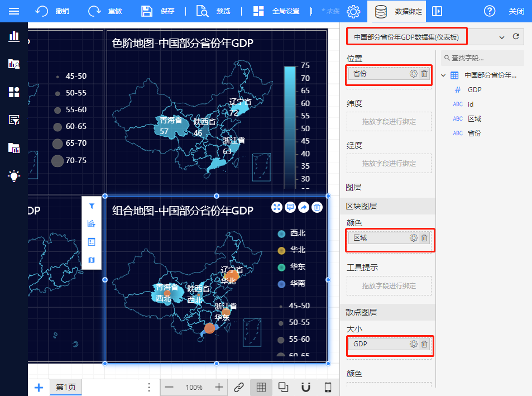Screen dimensions: 532x396
Task: Open the help question mark icon
Action: point(490,11)
